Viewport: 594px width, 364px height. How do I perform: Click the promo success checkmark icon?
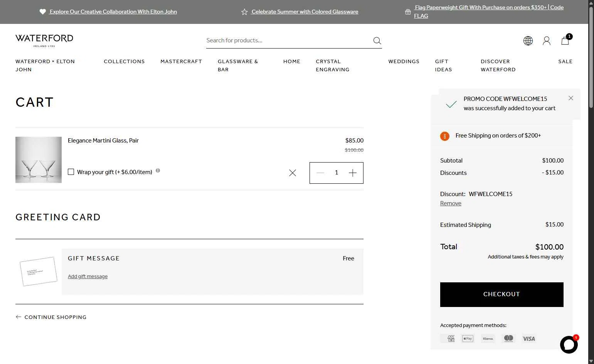[451, 104]
